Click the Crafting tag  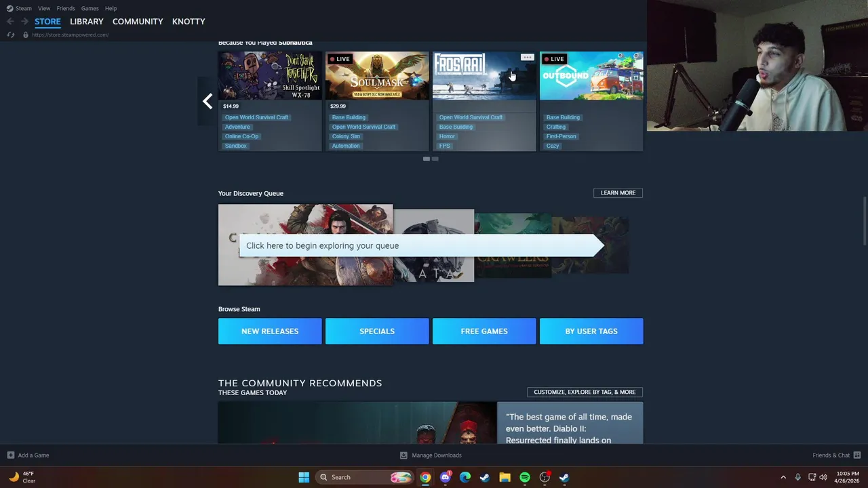tap(556, 127)
